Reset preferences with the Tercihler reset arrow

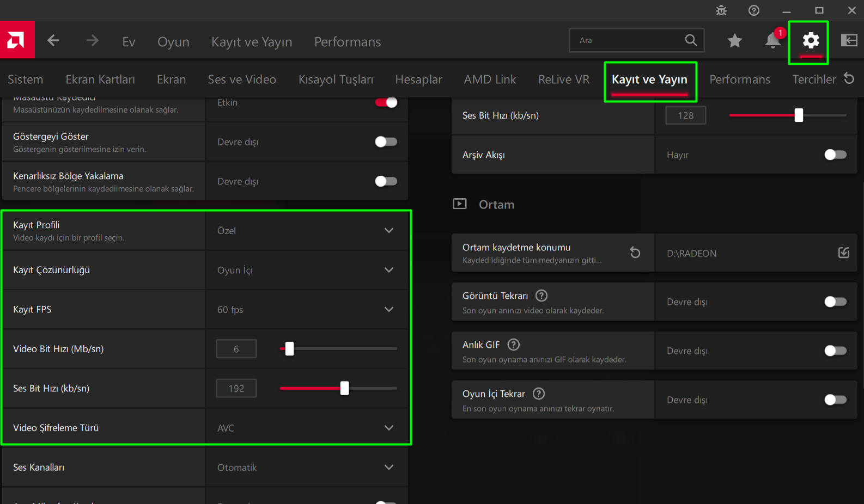tap(849, 78)
